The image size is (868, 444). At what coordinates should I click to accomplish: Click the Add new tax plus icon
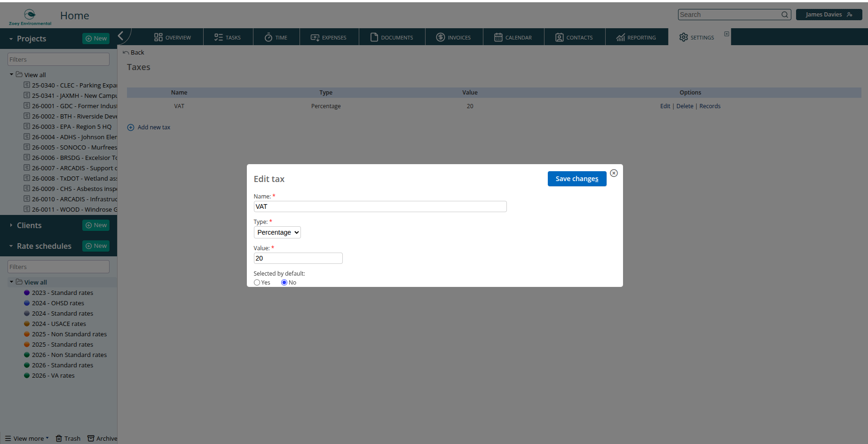pyautogui.click(x=131, y=127)
